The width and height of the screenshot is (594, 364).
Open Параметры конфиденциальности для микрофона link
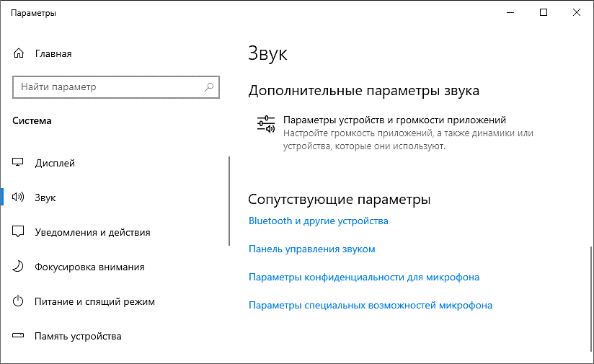(363, 277)
